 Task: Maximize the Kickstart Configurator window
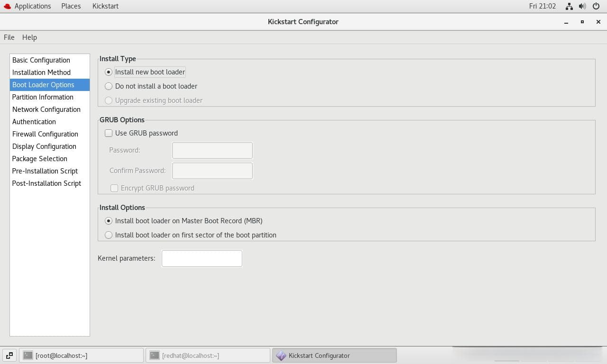(582, 22)
